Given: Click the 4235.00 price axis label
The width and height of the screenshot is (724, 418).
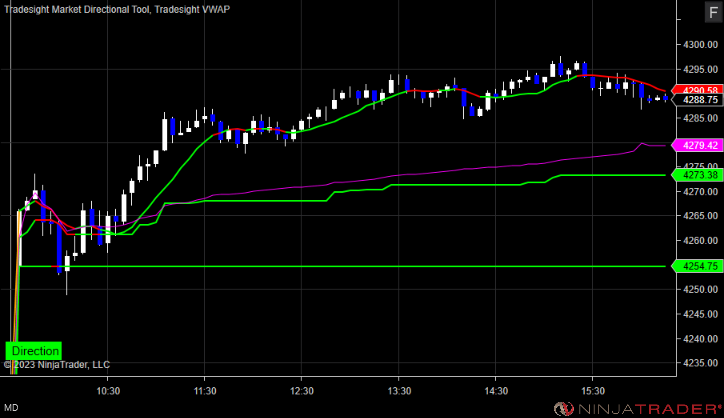Looking at the screenshot, I should (x=700, y=363).
